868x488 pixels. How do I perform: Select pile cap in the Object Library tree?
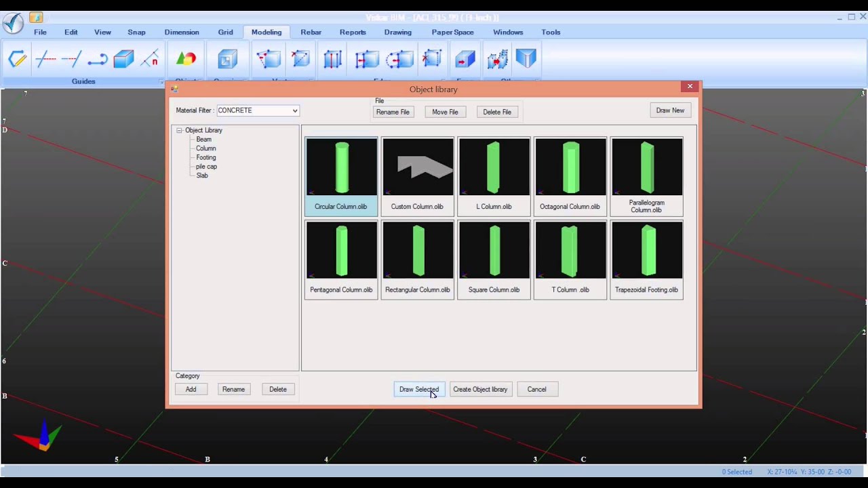206,166
